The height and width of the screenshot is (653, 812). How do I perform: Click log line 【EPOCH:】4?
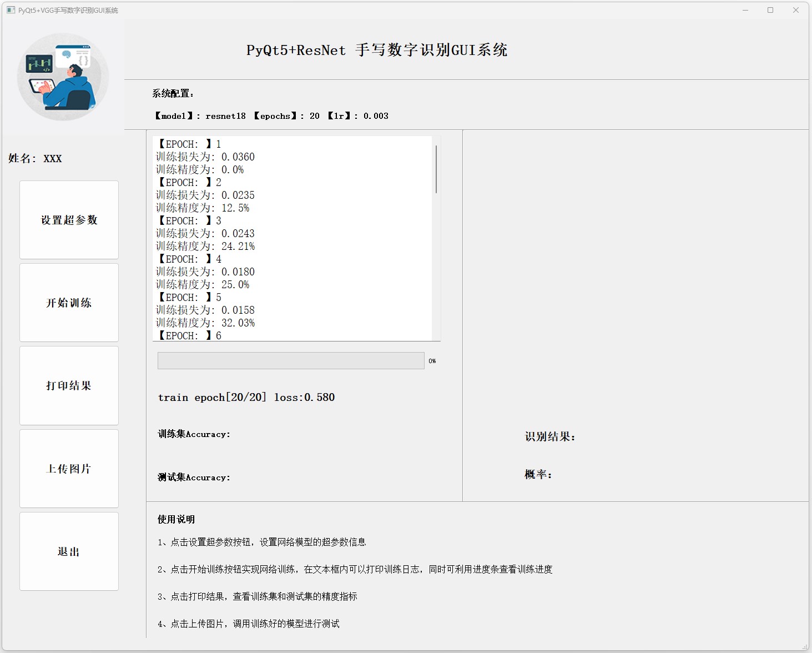189,259
